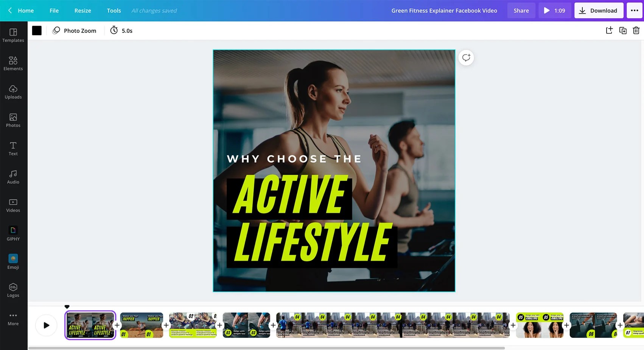The image size is (644, 350).
Task: Add a comment on the canvas
Action: tap(466, 58)
